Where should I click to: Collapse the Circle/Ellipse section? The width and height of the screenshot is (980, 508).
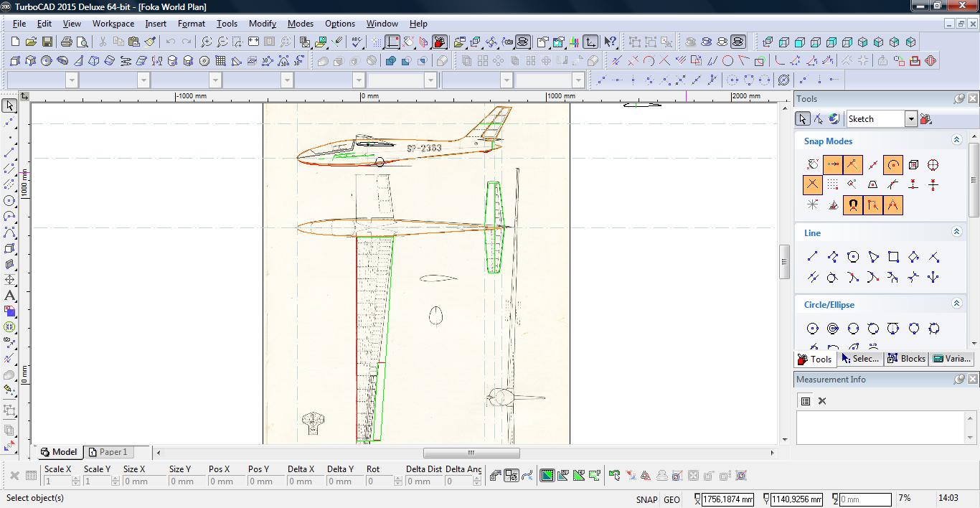tap(956, 304)
